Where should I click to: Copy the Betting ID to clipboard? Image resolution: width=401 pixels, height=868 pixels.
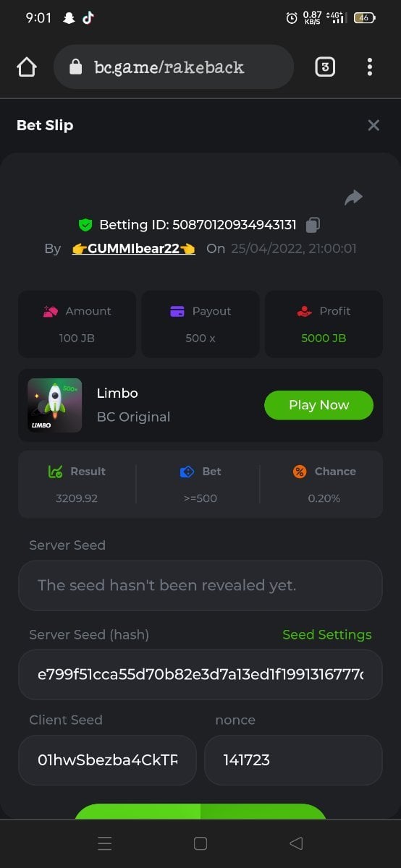pos(313,225)
